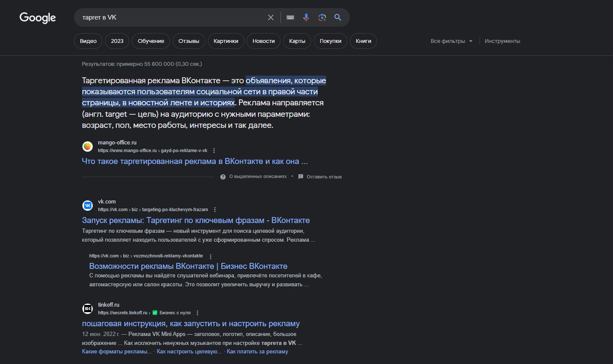Click the vk.com site name
The image size is (613, 364).
[107, 202]
